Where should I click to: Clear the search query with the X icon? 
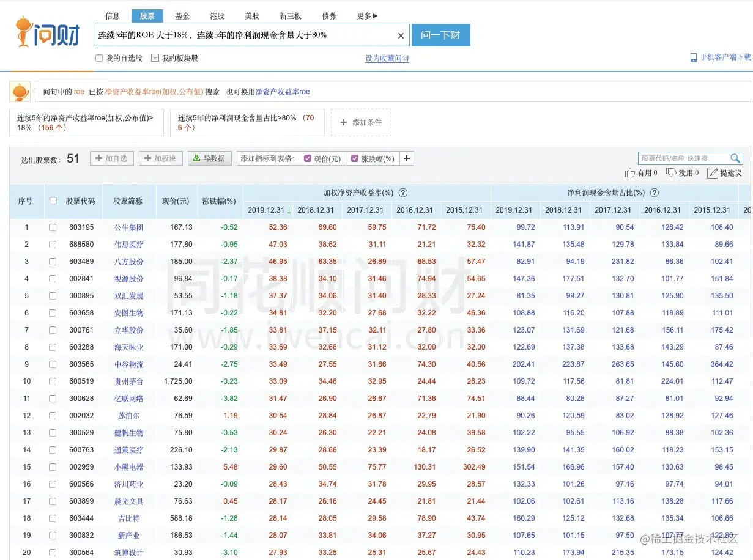point(401,35)
